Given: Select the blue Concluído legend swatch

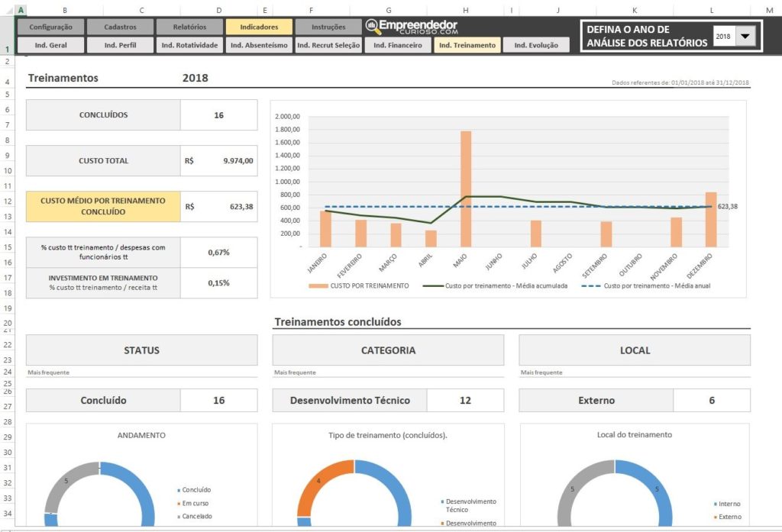Looking at the screenshot, I should tap(179, 490).
